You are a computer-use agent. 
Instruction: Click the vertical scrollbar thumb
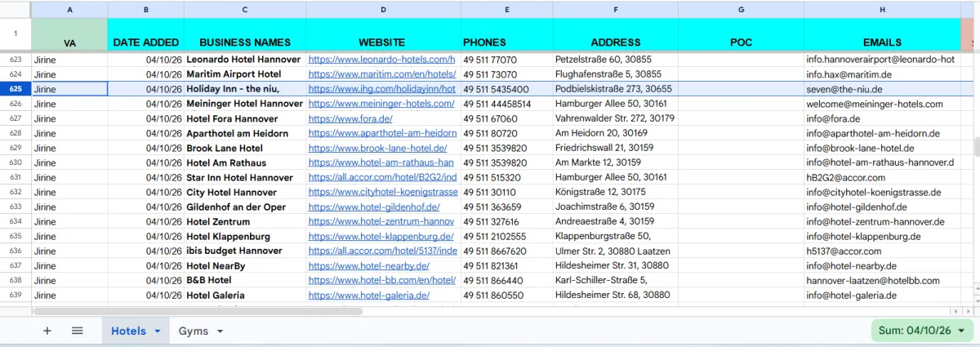click(976, 147)
